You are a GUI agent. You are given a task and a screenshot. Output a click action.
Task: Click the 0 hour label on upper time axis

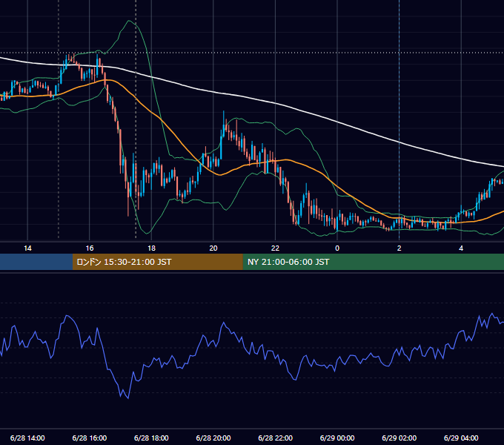[x=337, y=248]
